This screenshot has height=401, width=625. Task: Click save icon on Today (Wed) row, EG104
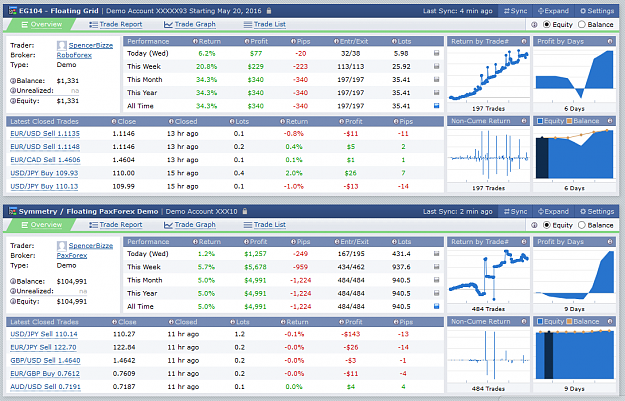coord(436,53)
